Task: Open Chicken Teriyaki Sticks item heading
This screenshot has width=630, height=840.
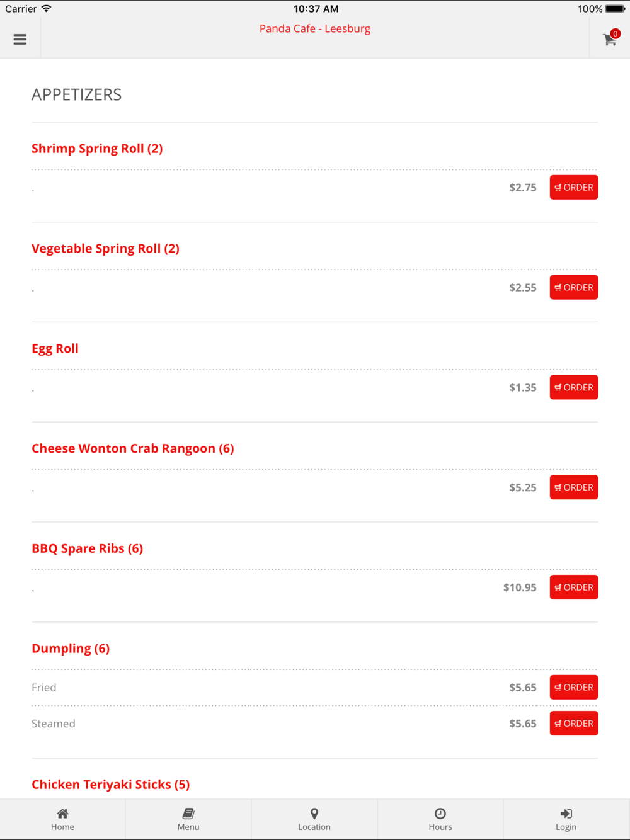Action: [111, 785]
